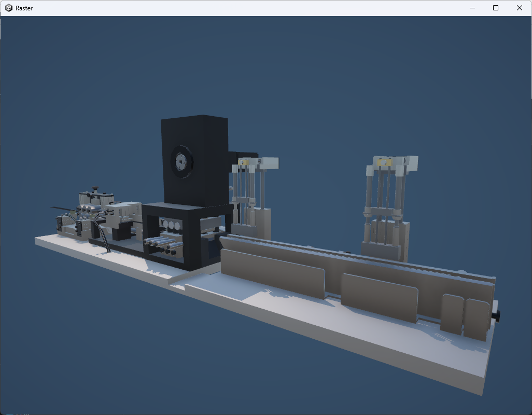Select the silver rollers on the left feeder
This screenshot has height=415, width=532.
click(87, 209)
